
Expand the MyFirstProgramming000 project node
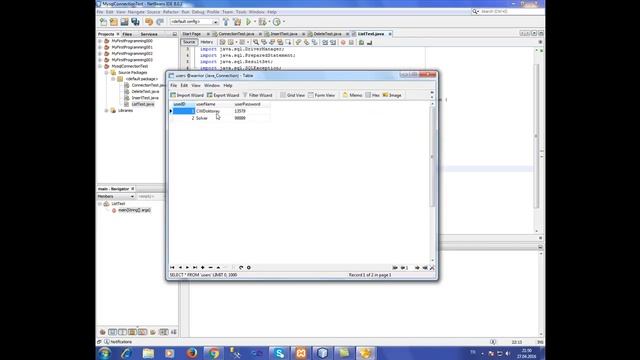pos(100,41)
